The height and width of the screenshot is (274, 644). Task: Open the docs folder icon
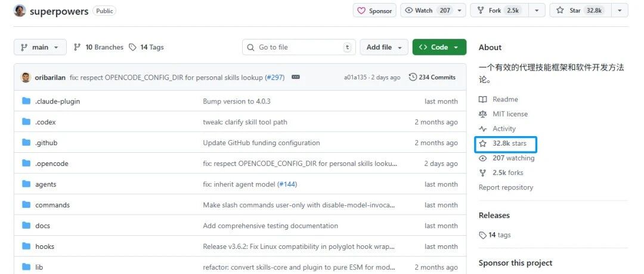pyautogui.click(x=26, y=226)
